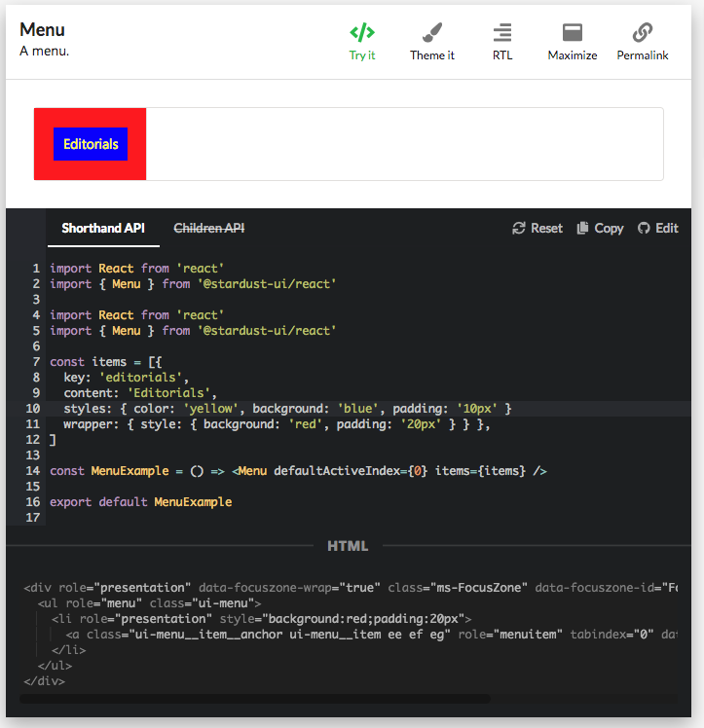The height and width of the screenshot is (728, 704).
Task: Click 'export default MenuExample' code line
Action: pyautogui.click(x=141, y=502)
